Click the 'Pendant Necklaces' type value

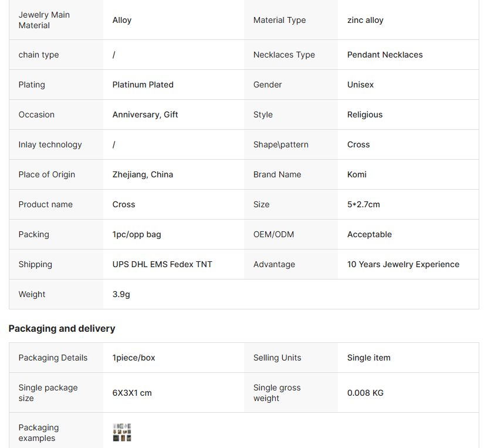[x=384, y=55]
